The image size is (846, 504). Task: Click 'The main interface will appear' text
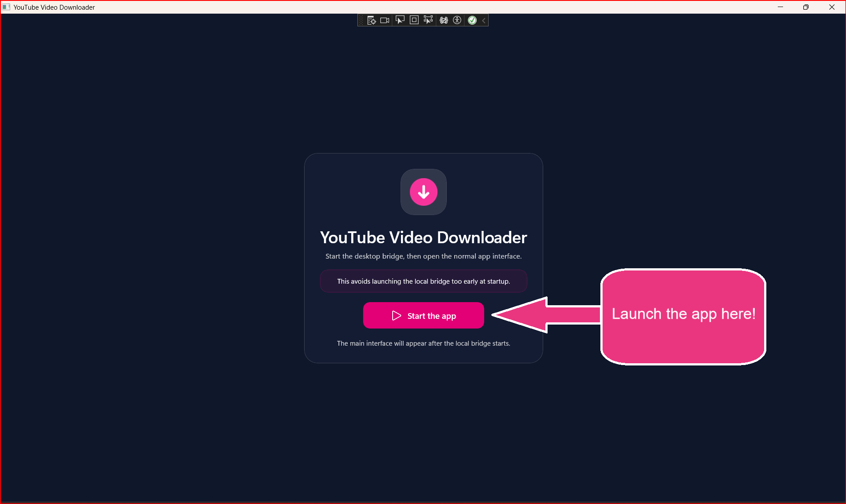click(423, 343)
